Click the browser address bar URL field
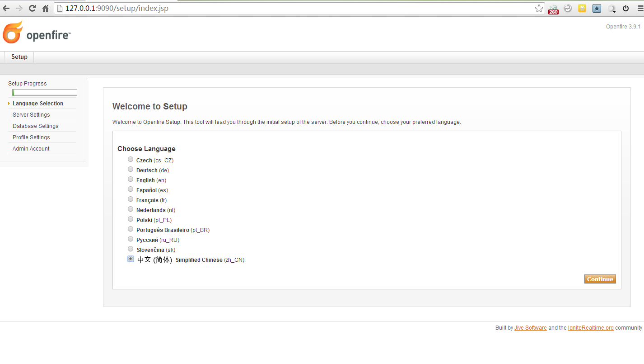 coord(294,8)
